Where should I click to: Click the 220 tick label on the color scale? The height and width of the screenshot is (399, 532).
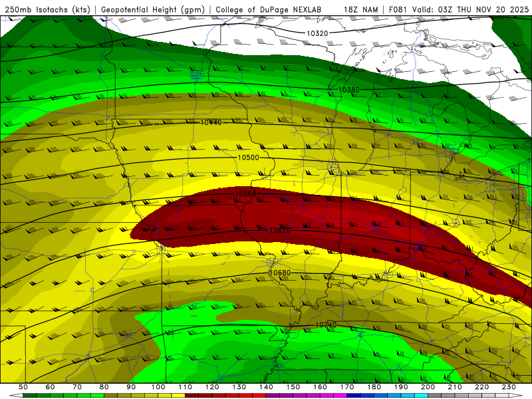tap(481, 387)
